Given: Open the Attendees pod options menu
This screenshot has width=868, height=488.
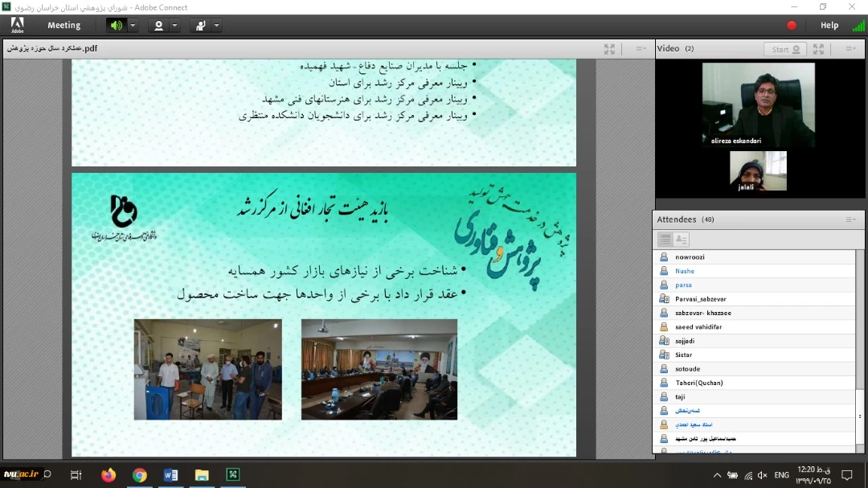Looking at the screenshot, I should click(x=850, y=219).
